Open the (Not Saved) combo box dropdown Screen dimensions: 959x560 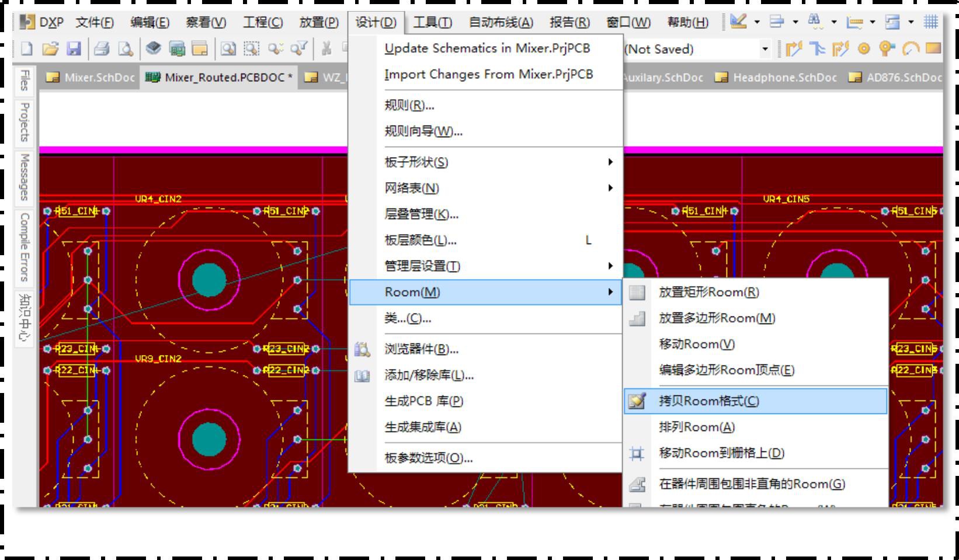[x=765, y=49]
